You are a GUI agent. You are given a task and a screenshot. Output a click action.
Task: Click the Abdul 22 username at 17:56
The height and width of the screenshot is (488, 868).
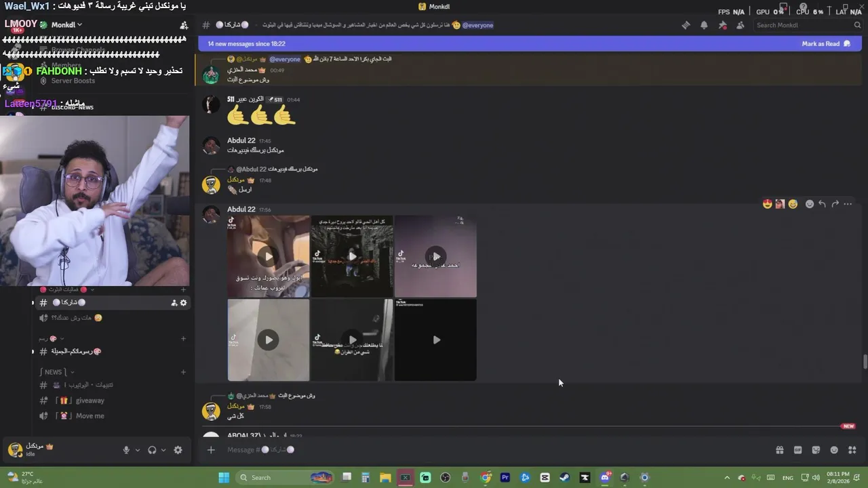(x=241, y=209)
